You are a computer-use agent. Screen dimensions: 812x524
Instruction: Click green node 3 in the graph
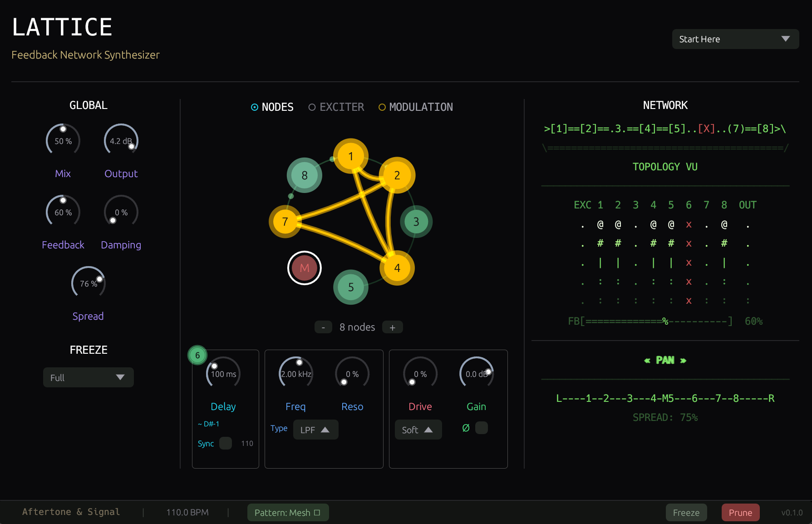pos(416,222)
